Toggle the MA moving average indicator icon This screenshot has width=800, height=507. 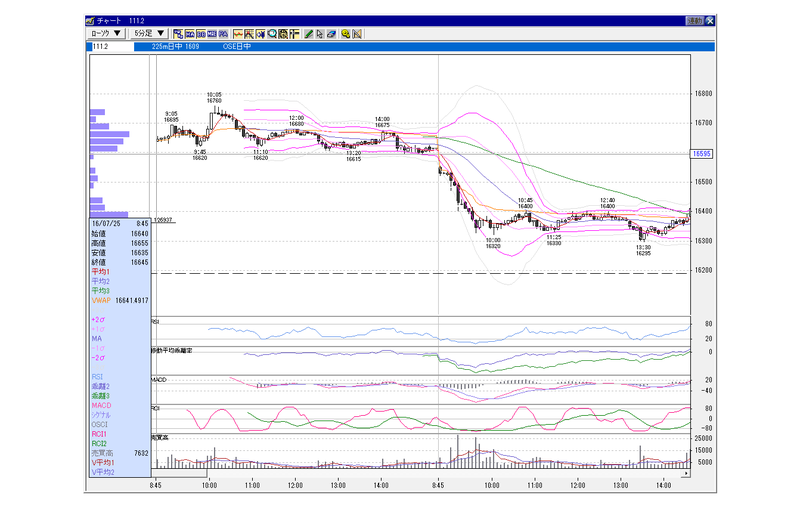190,34
